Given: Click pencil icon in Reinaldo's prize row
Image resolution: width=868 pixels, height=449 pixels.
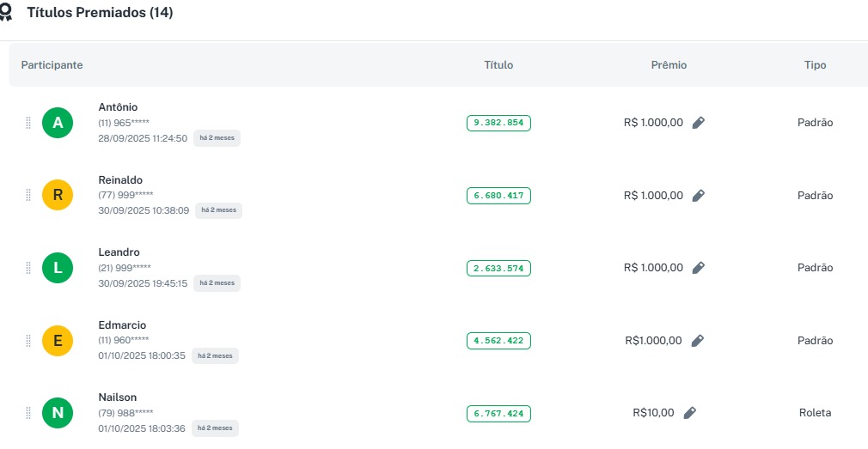Looking at the screenshot, I should coord(699,196).
